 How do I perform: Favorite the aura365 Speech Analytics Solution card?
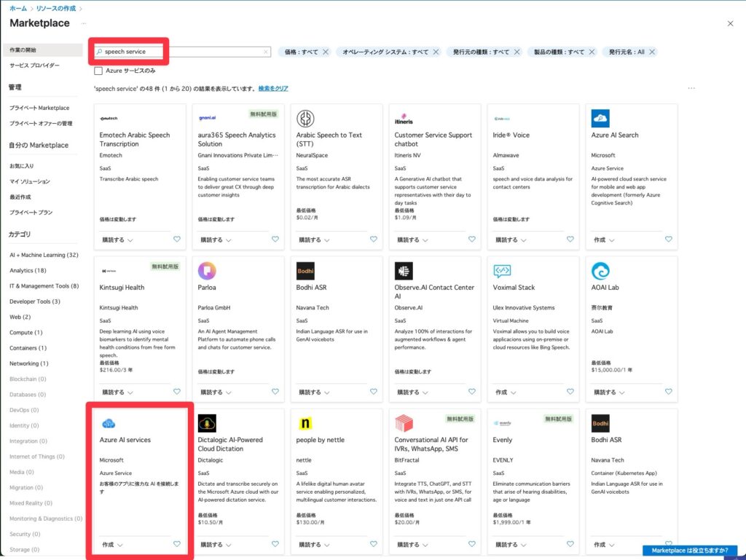(x=275, y=239)
